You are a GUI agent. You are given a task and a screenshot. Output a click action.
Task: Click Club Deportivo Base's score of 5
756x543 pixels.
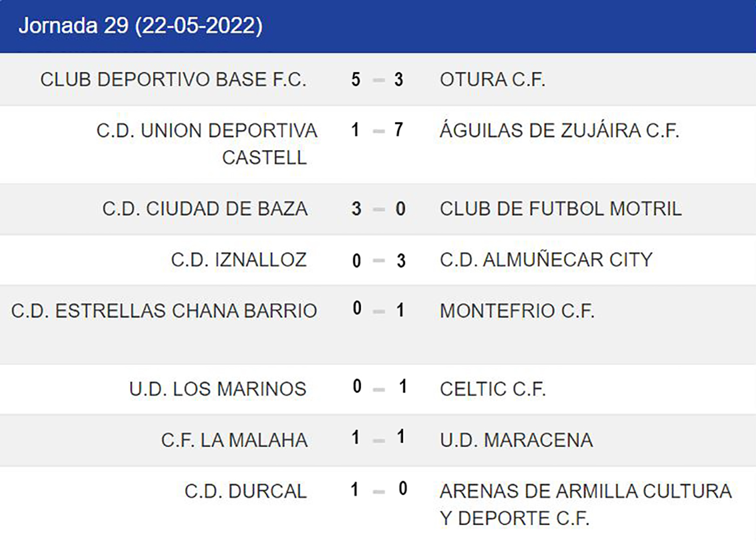[355, 80]
